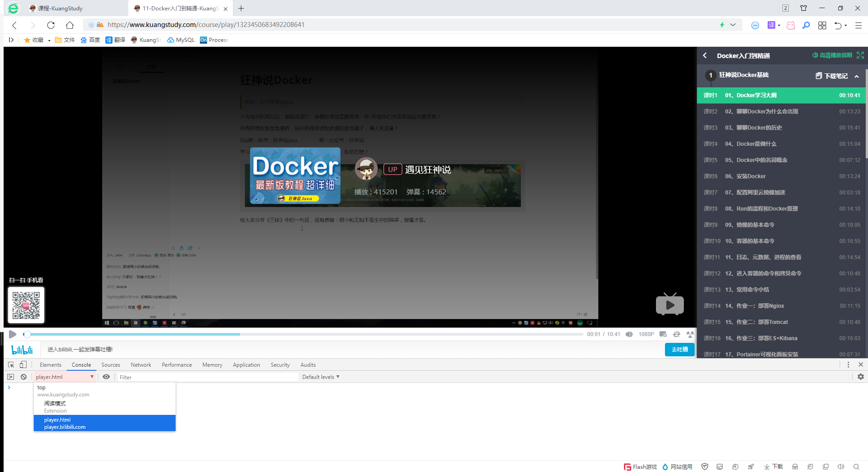Switch to the Memory tab
Viewport: 868px width, 472px height.
[x=212, y=365]
